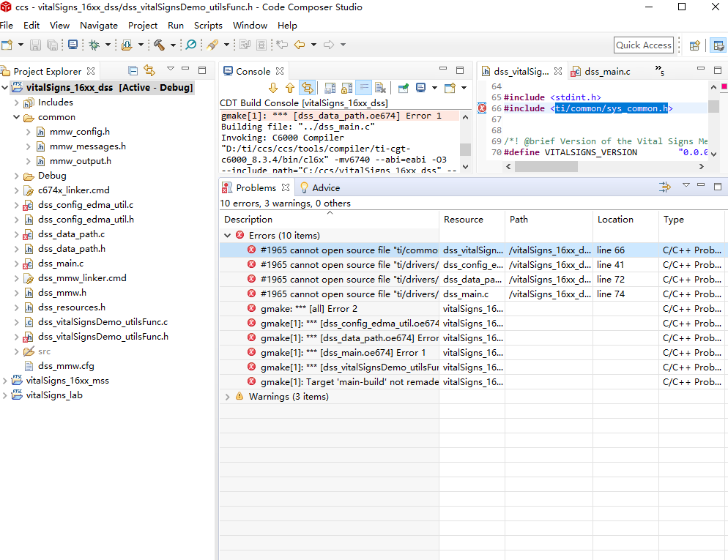This screenshot has height=560, width=728.
Task: Toggle Word Wrap in console toolbar
Action: (x=363, y=88)
